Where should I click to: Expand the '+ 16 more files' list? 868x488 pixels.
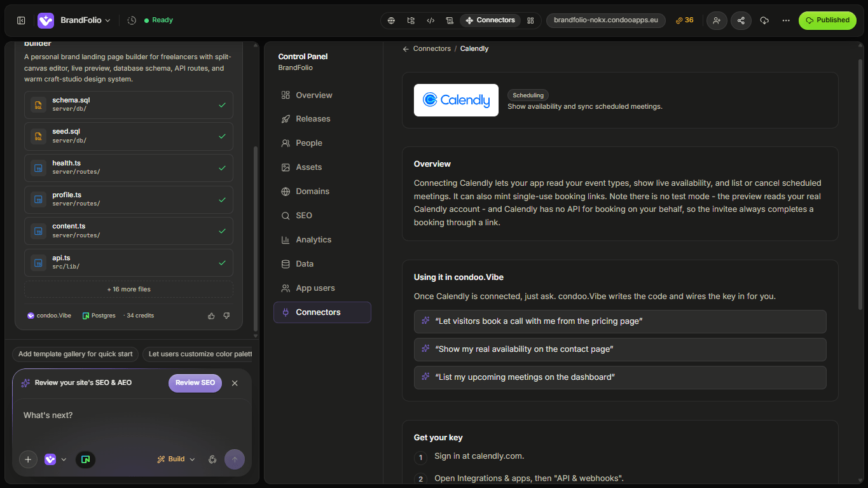128,289
